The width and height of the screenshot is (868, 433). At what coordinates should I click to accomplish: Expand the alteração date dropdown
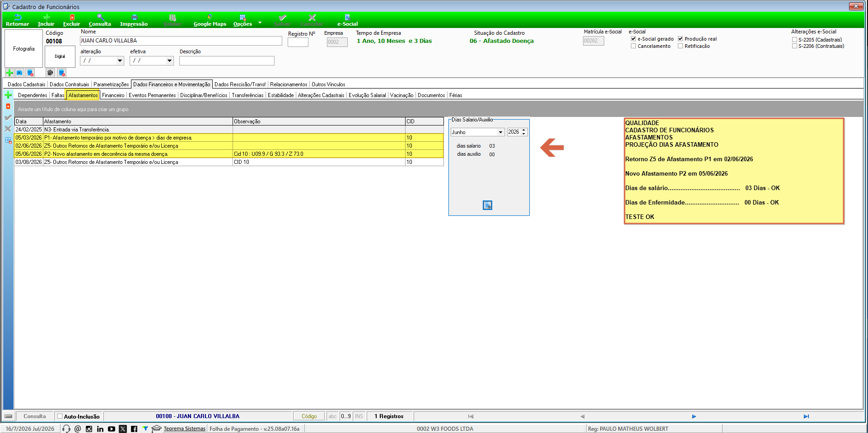tap(120, 61)
